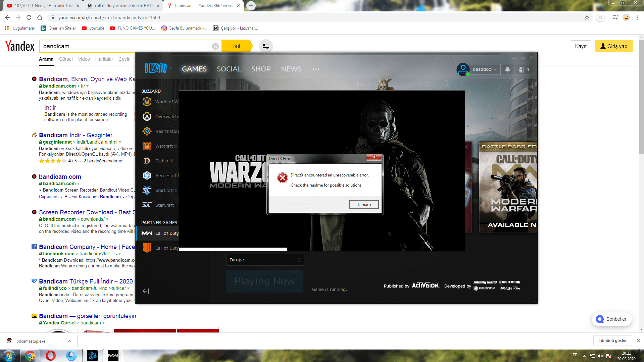The image size is (644, 362).
Task: Collapse the Blizzard sidebar with arrow icon
Action: (146, 291)
